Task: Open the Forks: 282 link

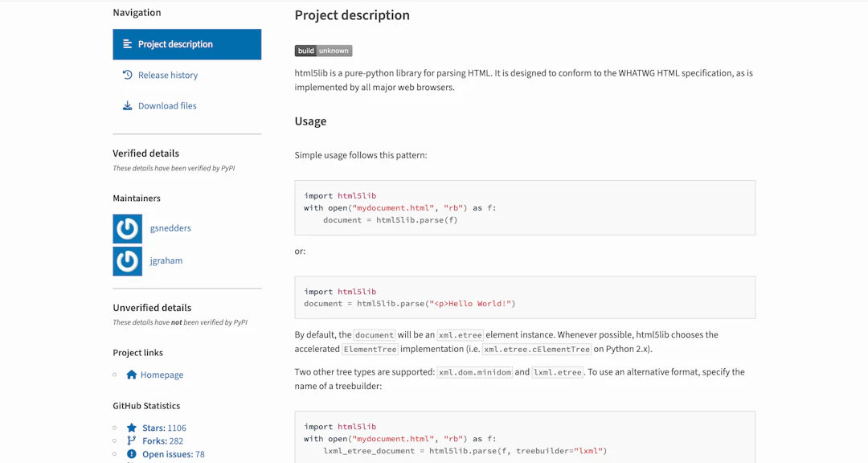Action: (162, 440)
